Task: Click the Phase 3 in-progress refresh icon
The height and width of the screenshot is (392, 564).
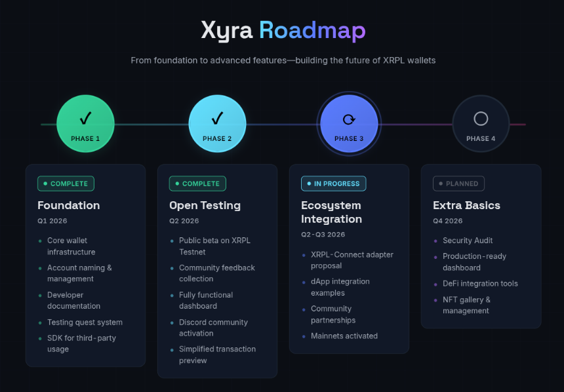Action: click(x=349, y=119)
